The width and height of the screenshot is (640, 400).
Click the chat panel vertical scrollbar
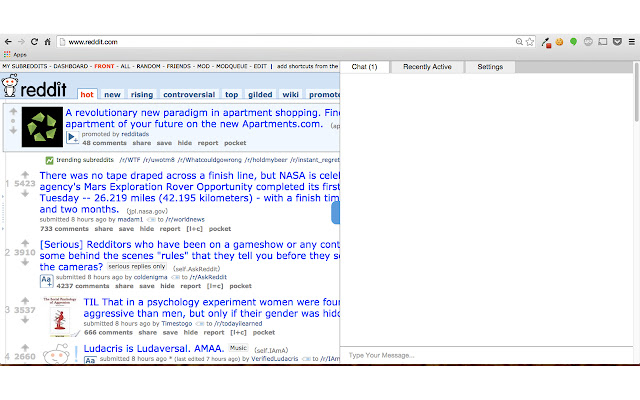point(636,212)
